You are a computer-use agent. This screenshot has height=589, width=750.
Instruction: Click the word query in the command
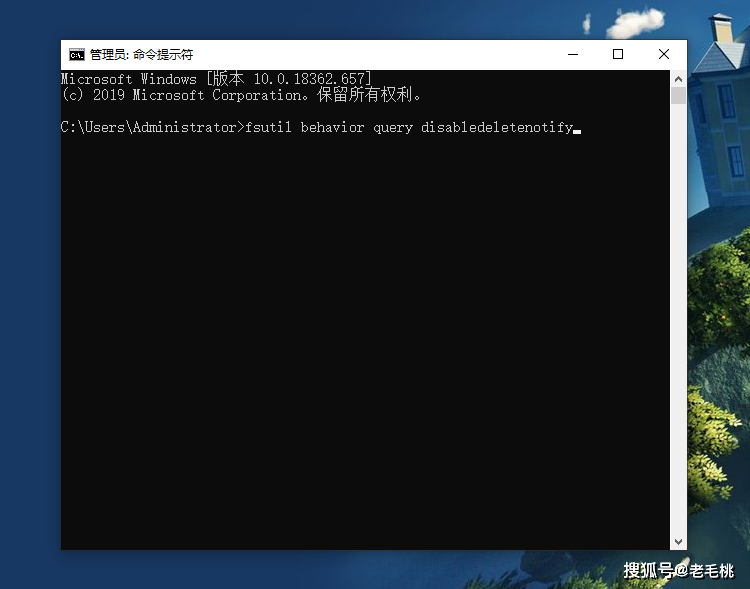point(393,127)
